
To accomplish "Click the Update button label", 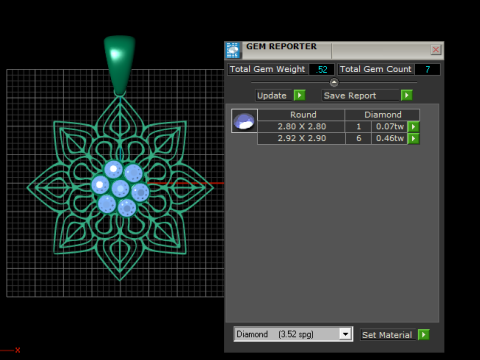I will [x=272, y=96].
